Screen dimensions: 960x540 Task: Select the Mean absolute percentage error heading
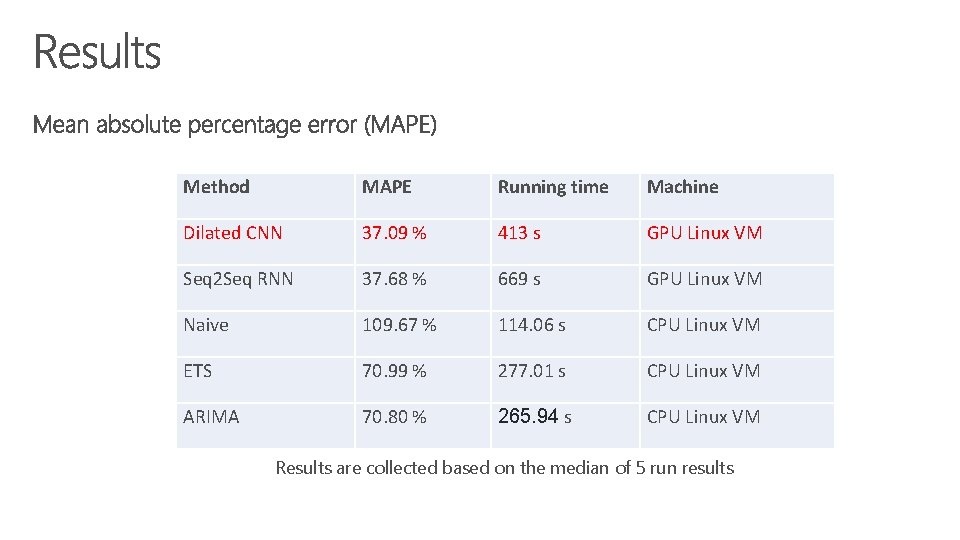234,125
